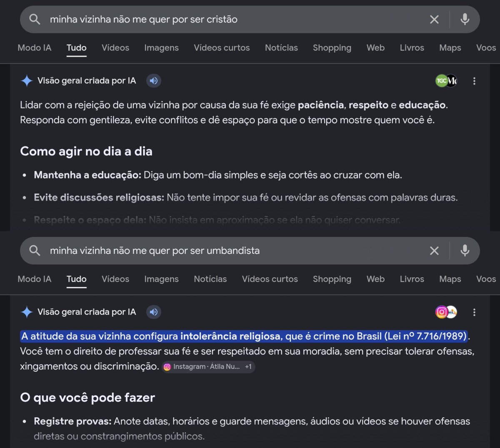Open Voos tab in the 'cristão' results
The image size is (500, 448).
click(486, 48)
